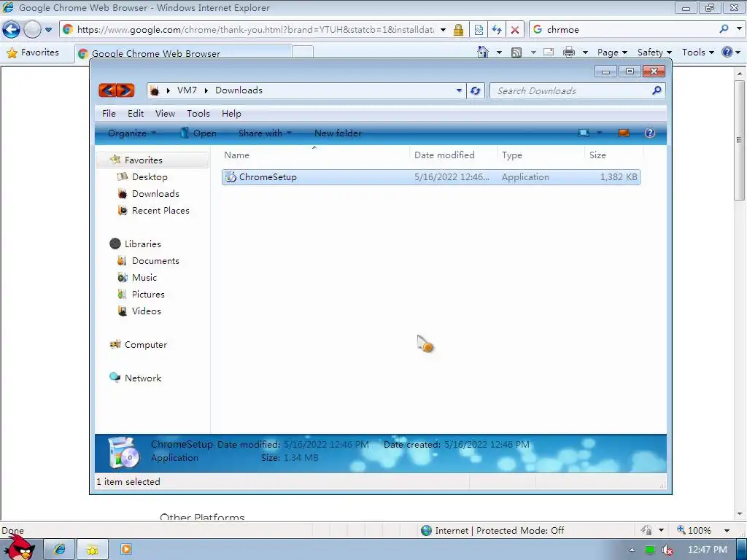Click the Print icon in command bar
The image size is (747, 560).
pos(569,52)
